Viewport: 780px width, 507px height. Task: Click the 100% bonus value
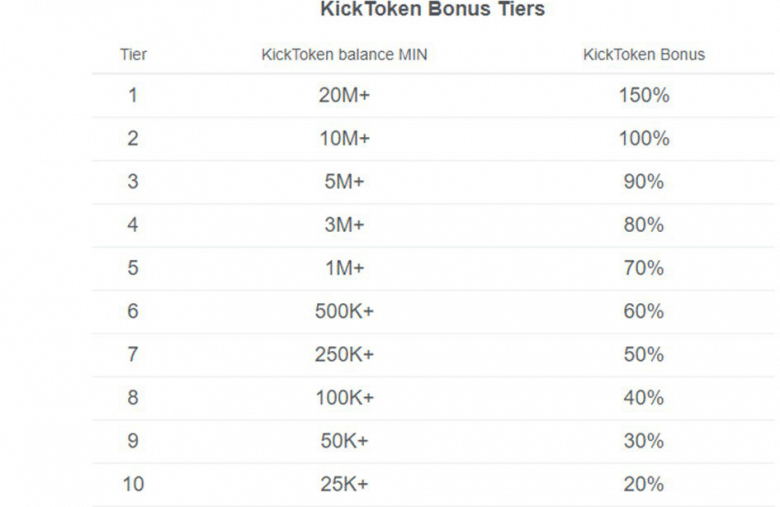[x=644, y=138]
